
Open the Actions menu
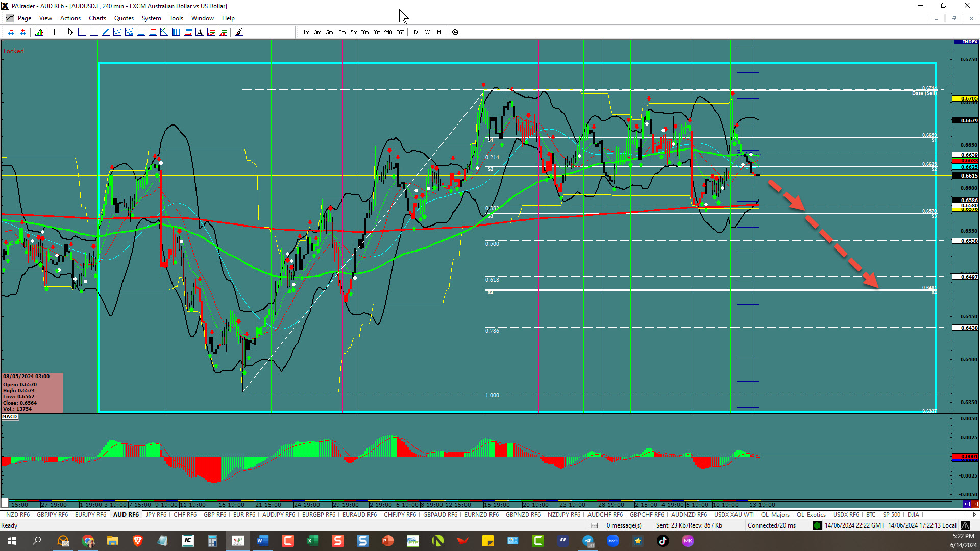tap(70, 18)
